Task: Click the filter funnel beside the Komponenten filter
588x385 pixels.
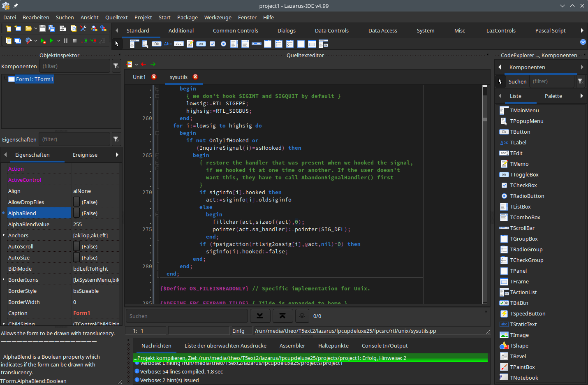Action: pyautogui.click(x=116, y=66)
